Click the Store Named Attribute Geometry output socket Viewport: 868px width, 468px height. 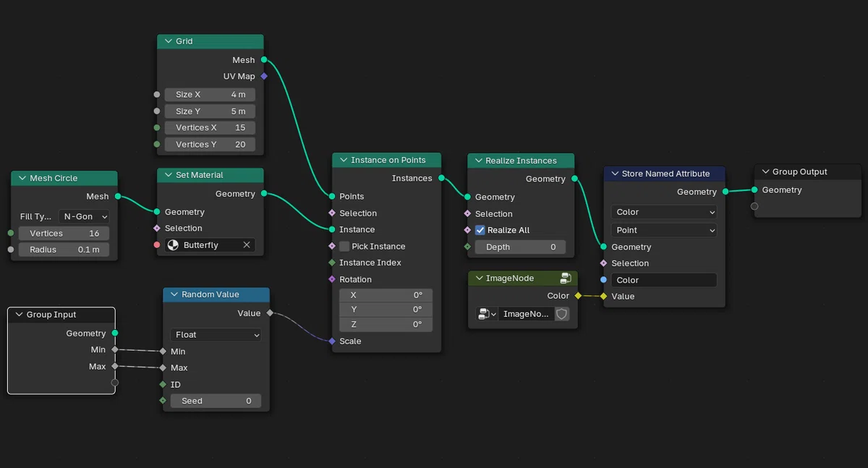(724, 192)
